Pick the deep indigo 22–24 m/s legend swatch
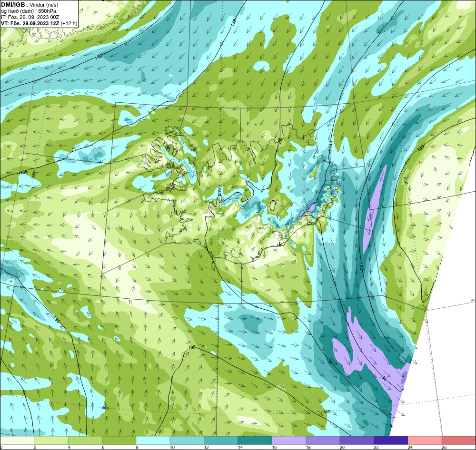The image size is (476, 450). (391, 440)
